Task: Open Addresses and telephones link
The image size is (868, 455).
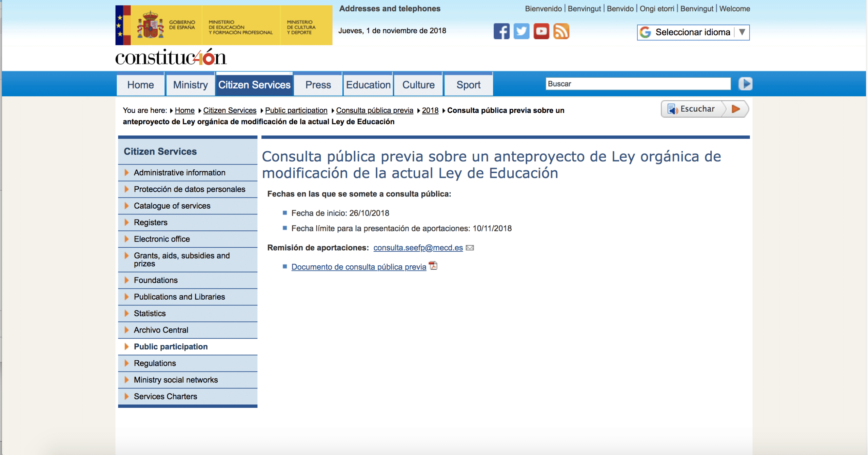Action: pyautogui.click(x=390, y=8)
